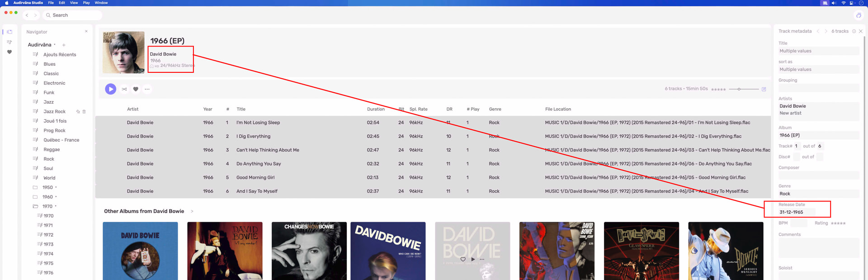Viewport: 868px width, 280px height.
Task: Expand Other Albums from David Bowie chevron
Action: [192, 211]
